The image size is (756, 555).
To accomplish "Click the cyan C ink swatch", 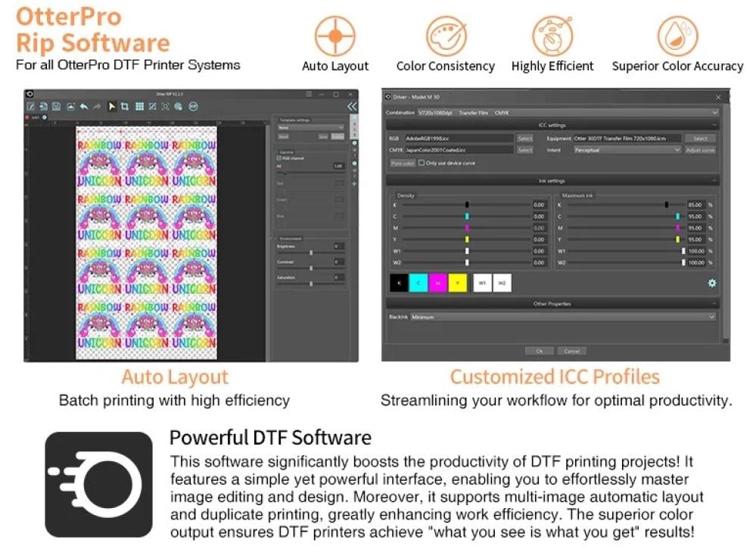I will pos(418,283).
